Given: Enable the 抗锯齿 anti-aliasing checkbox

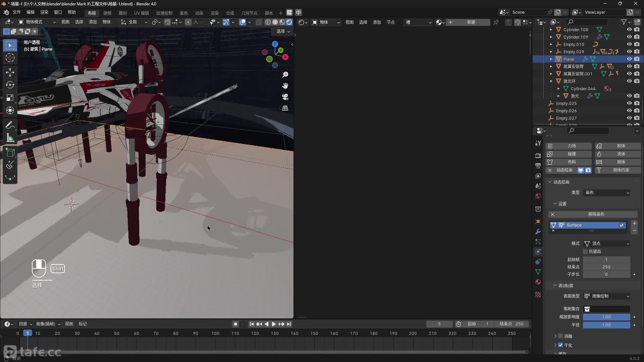Looking at the screenshot, I should tap(586, 251).
